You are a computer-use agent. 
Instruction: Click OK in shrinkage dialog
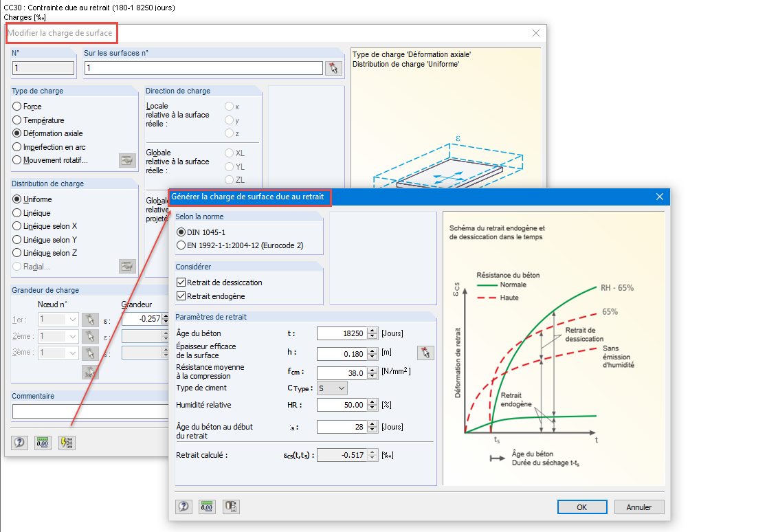click(x=582, y=507)
